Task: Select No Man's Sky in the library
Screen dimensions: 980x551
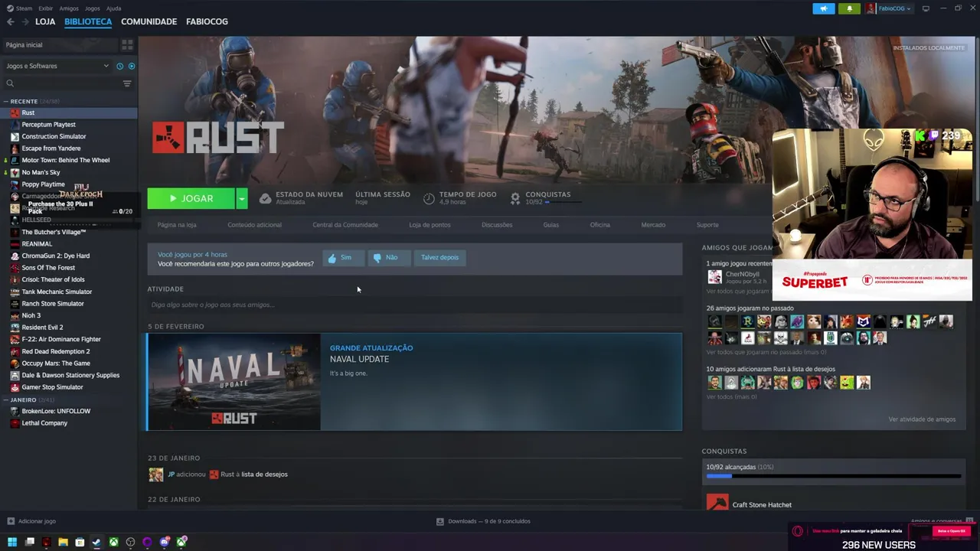Action: pyautogui.click(x=41, y=172)
